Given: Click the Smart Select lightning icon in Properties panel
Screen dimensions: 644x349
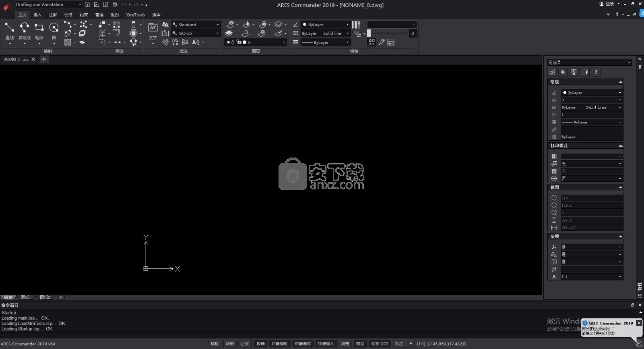Looking at the screenshot, I should (585, 72).
